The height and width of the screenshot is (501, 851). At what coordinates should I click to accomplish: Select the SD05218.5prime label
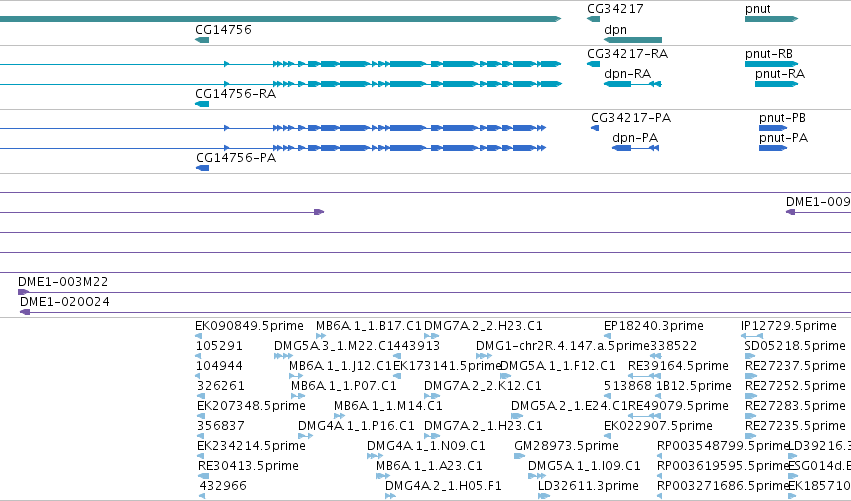click(795, 346)
